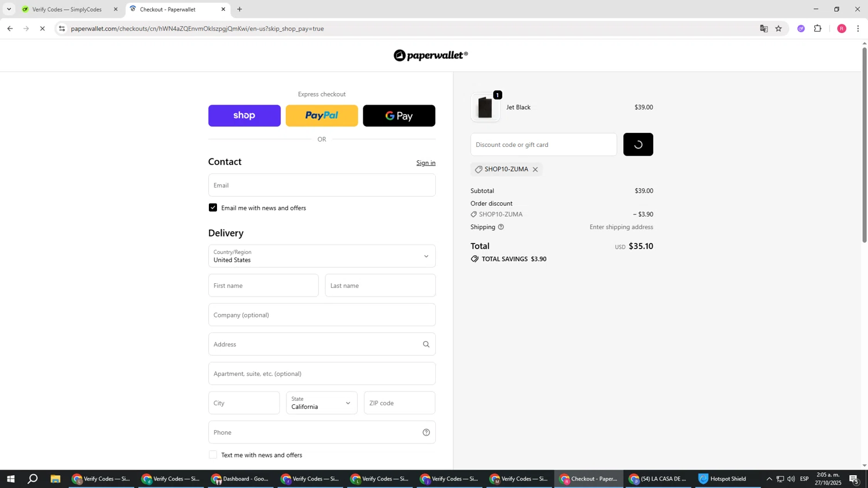Click the Address search magnifier icon
This screenshot has height=488, width=868.
pos(426,345)
